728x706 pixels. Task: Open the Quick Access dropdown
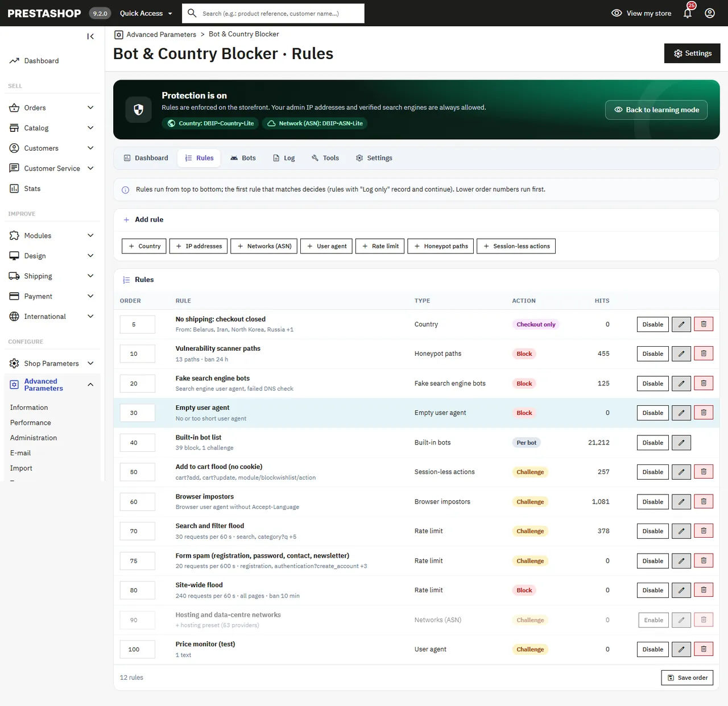click(146, 13)
